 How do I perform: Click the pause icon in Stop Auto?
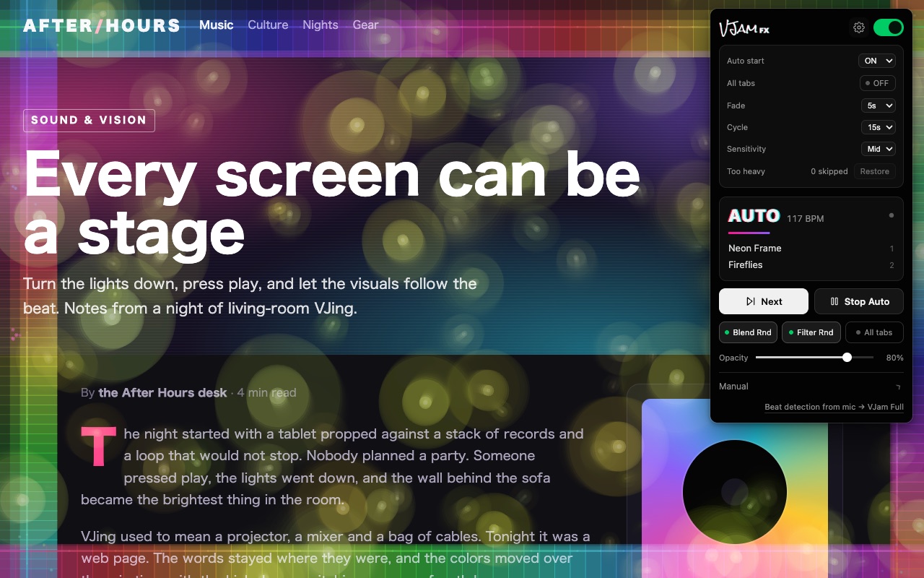(834, 301)
